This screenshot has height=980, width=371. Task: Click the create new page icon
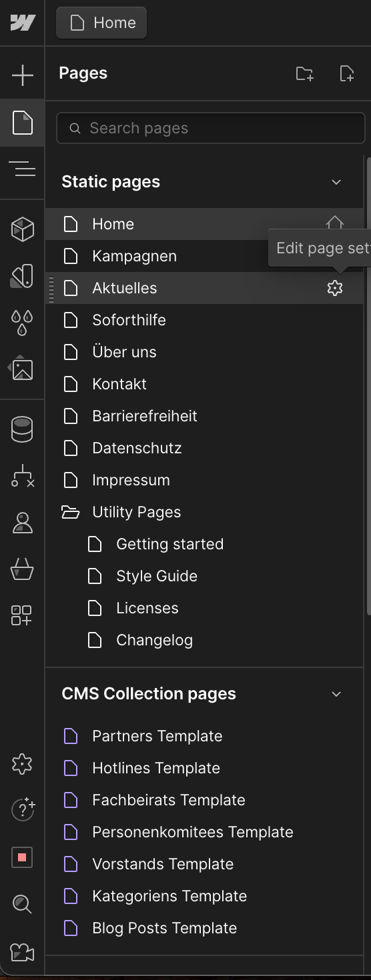346,73
